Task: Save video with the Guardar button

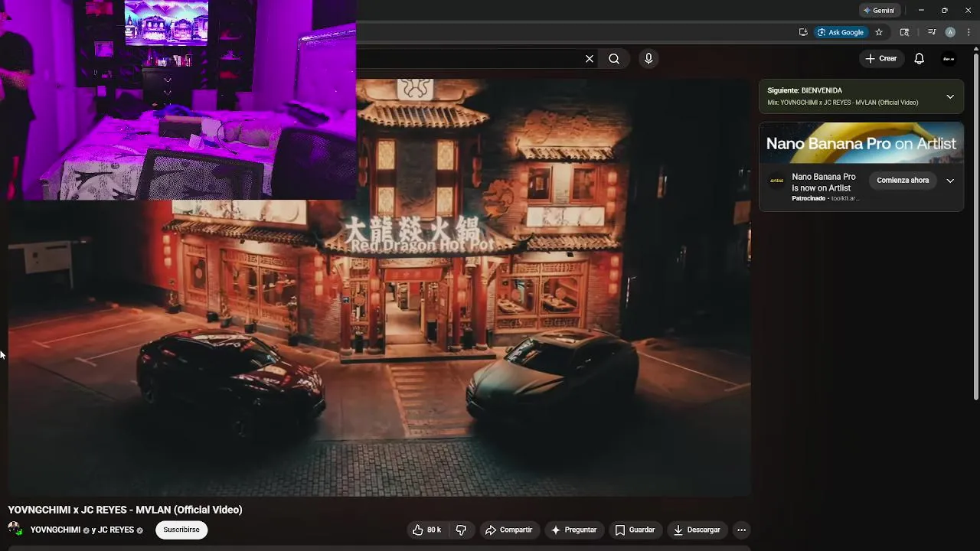Action: pyautogui.click(x=635, y=530)
